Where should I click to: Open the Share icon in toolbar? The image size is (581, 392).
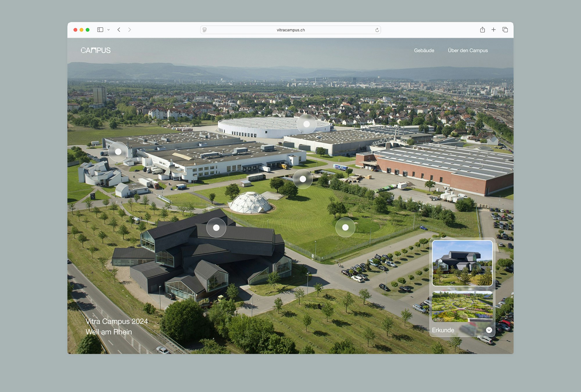pyautogui.click(x=482, y=30)
